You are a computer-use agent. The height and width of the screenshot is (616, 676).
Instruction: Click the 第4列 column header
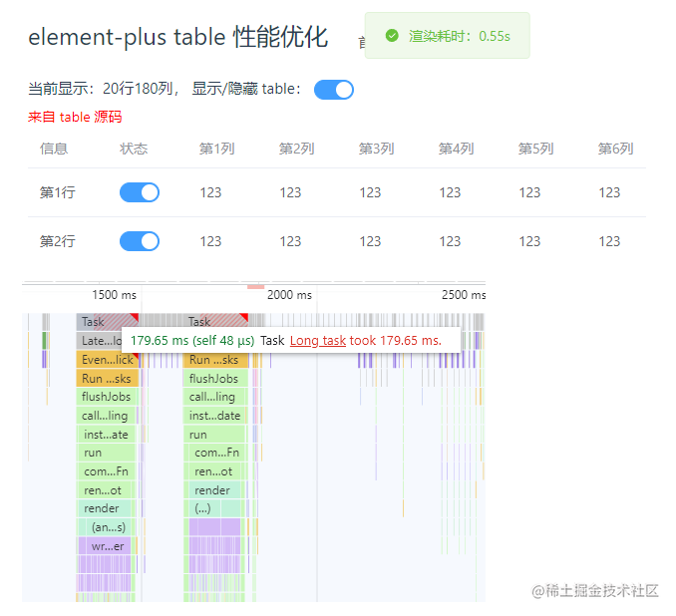click(456, 149)
